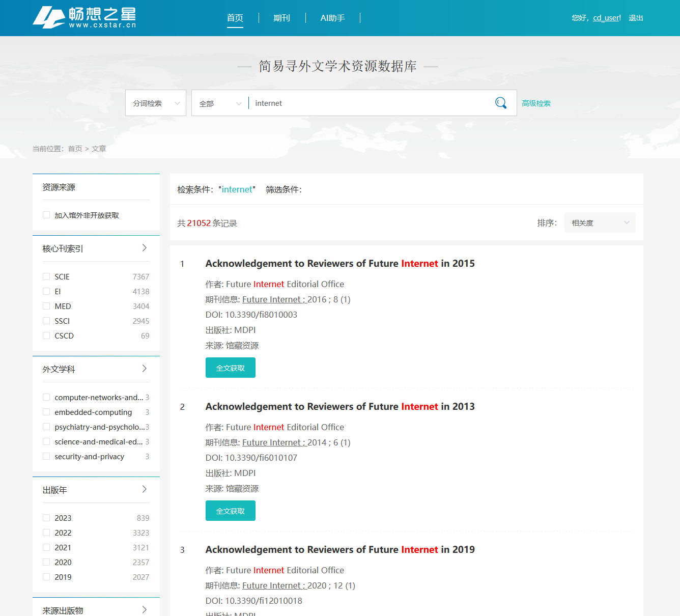This screenshot has height=616, width=680.
Task: Open the AI助手 navigation tab
Action: click(332, 18)
